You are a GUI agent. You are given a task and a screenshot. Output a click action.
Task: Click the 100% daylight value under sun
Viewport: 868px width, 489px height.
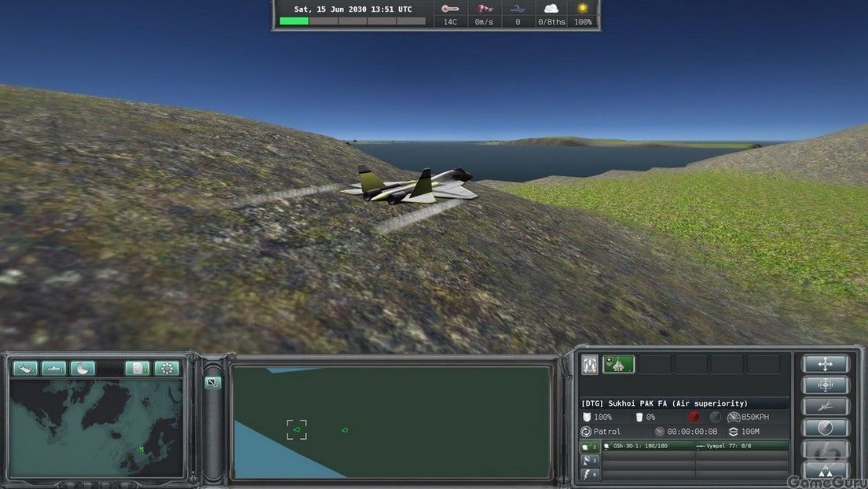583,22
